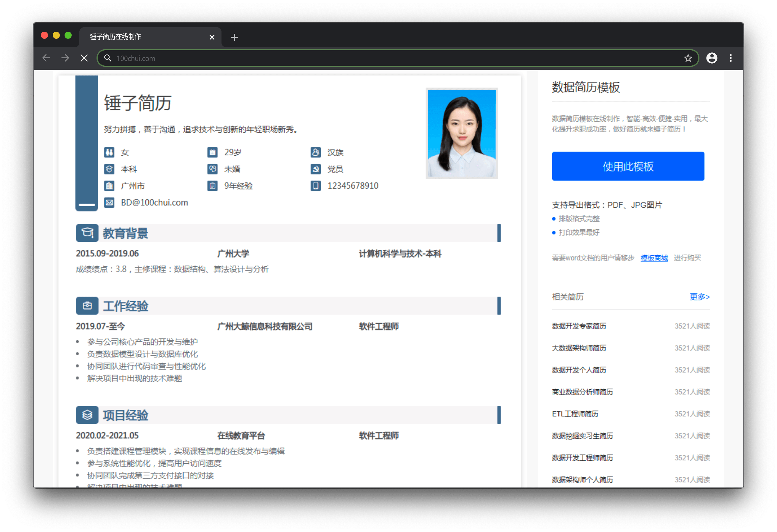Stop page loading with X icon
The width and height of the screenshot is (777, 532).
[84, 58]
